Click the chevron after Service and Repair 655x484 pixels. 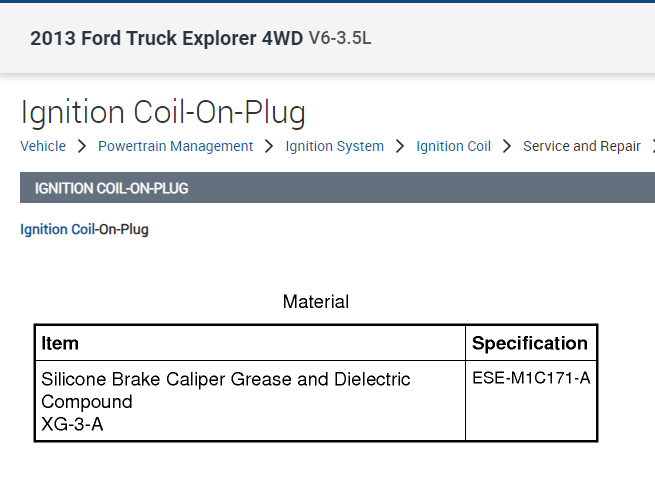pos(652,146)
